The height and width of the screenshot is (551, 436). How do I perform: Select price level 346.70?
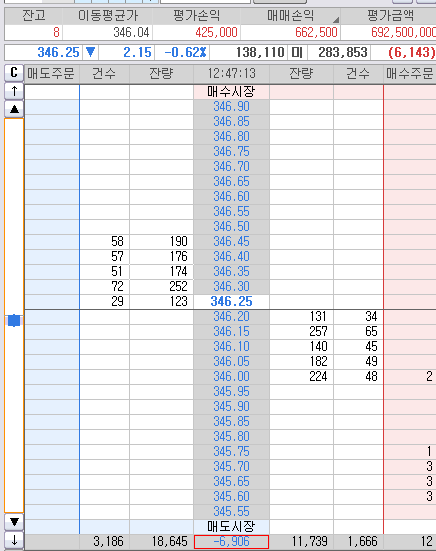coord(231,167)
